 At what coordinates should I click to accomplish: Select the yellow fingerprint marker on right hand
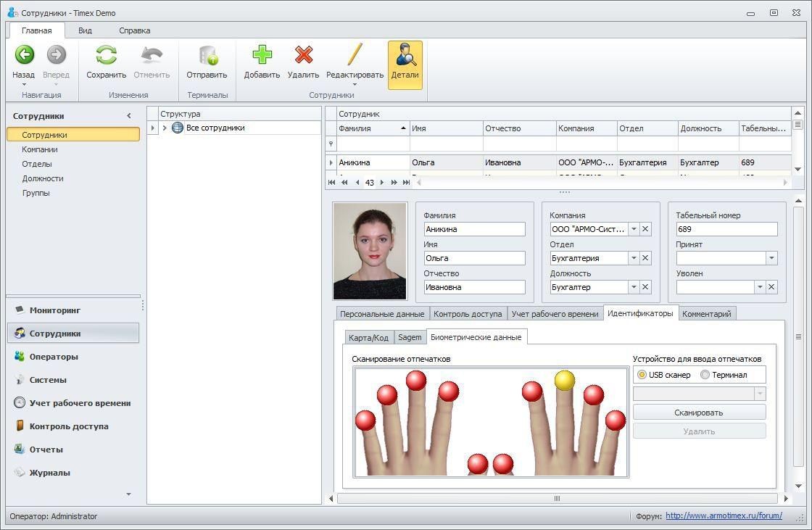point(564,380)
